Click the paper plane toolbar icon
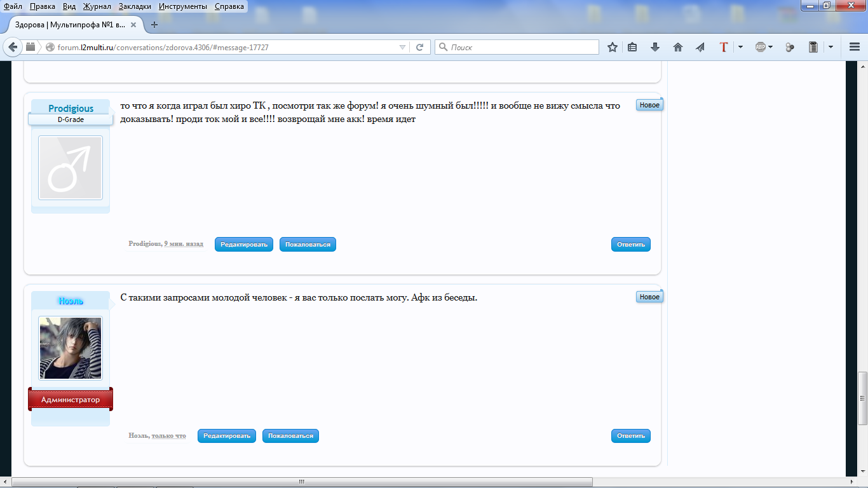868x488 pixels. pos(700,47)
